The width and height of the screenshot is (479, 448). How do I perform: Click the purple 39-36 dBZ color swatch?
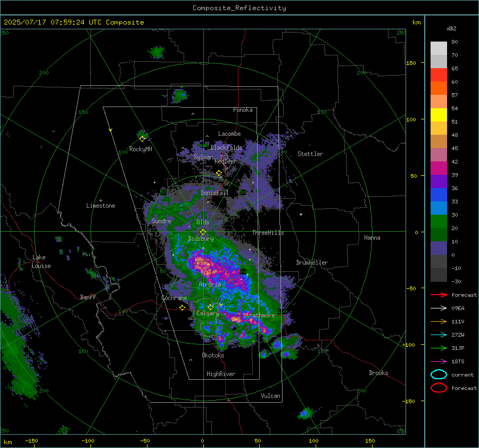tap(439, 182)
